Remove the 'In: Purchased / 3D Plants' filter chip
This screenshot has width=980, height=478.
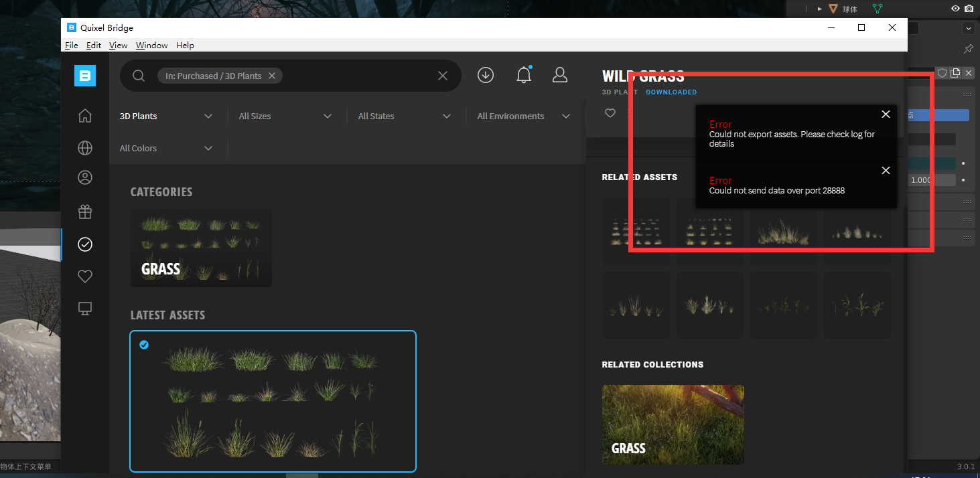pos(272,76)
